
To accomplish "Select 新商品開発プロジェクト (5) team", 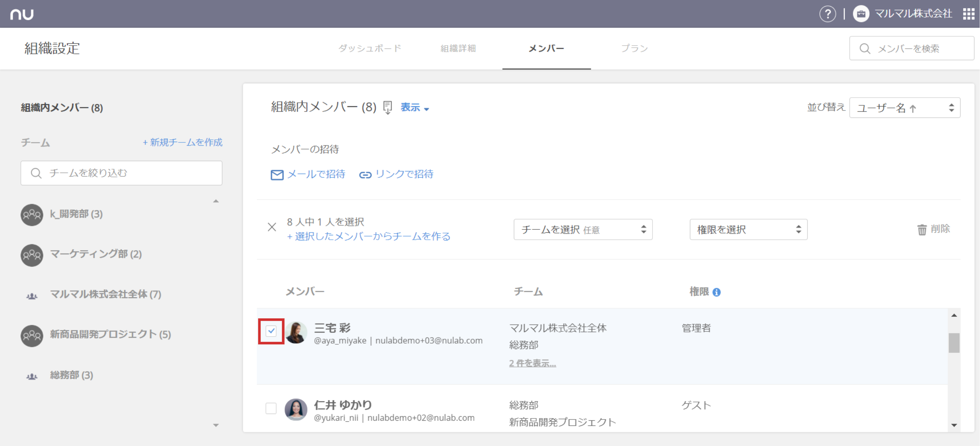I will tap(110, 334).
